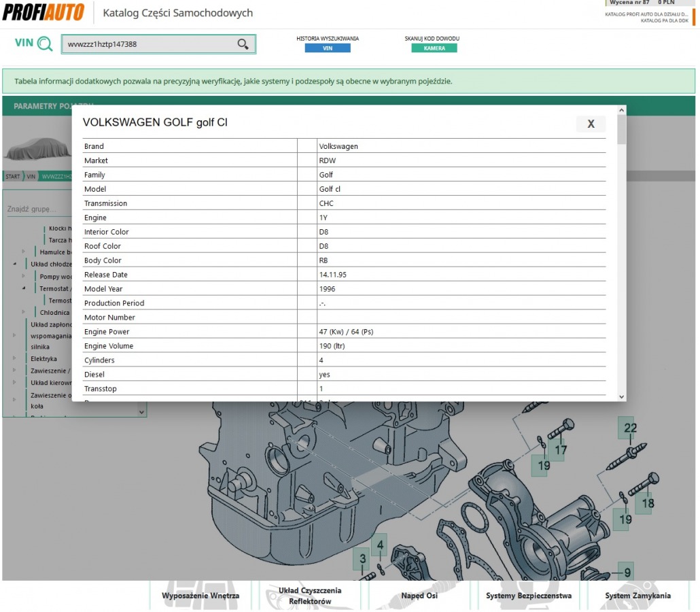Collapse the 'Układ chłodze' tree node arrow
The image size is (700, 612).
[x=15, y=264]
